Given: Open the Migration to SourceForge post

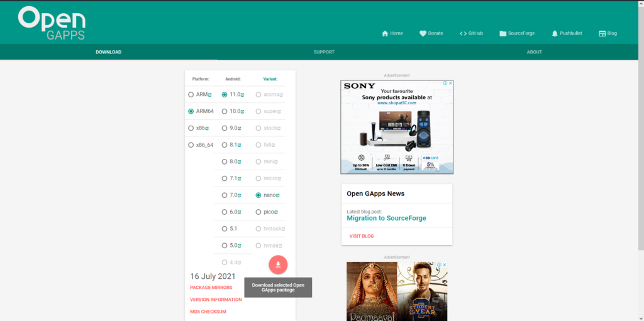Looking at the screenshot, I should [387, 219].
